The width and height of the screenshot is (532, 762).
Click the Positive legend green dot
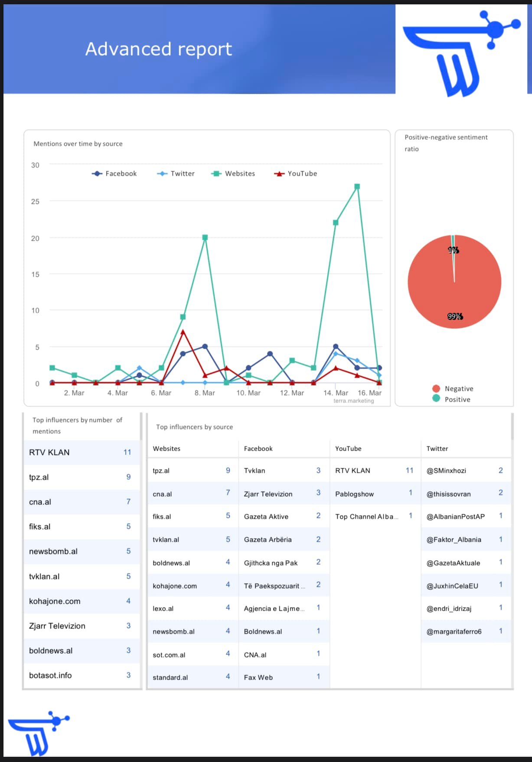[436, 399]
